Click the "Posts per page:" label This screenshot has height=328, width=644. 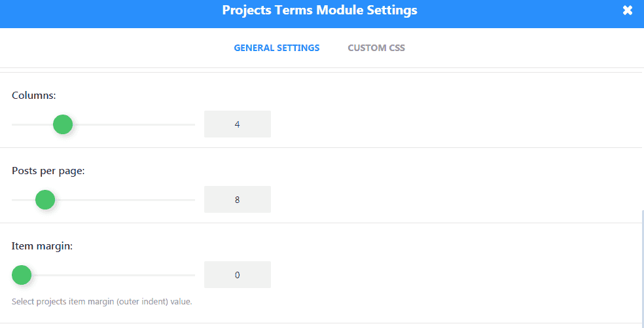click(x=48, y=171)
